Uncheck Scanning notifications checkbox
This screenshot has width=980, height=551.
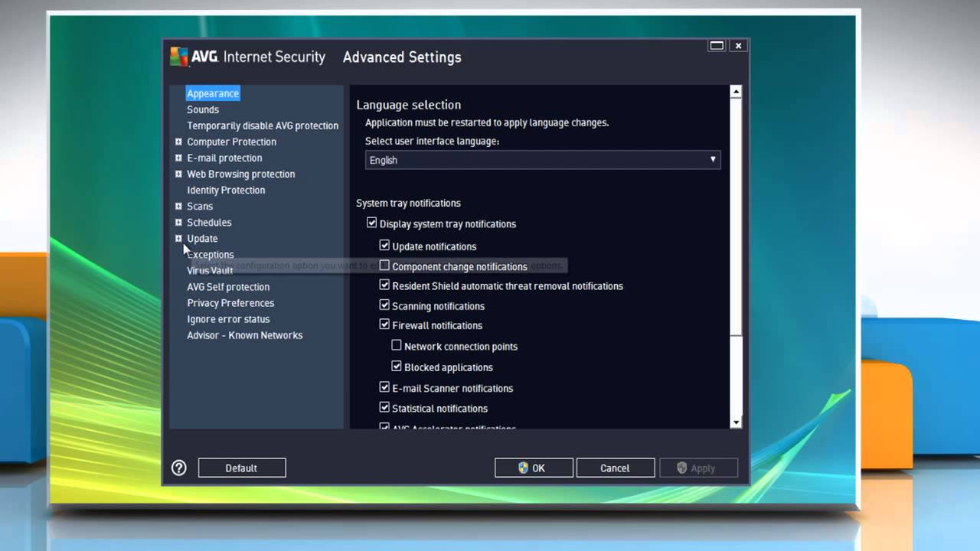pyautogui.click(x=384, y=305)
